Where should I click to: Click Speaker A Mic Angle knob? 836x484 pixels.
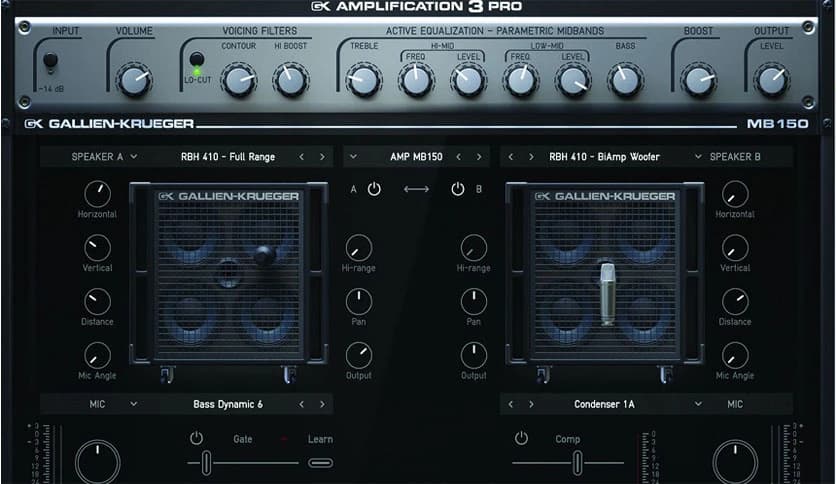click(x=98, y=356)
